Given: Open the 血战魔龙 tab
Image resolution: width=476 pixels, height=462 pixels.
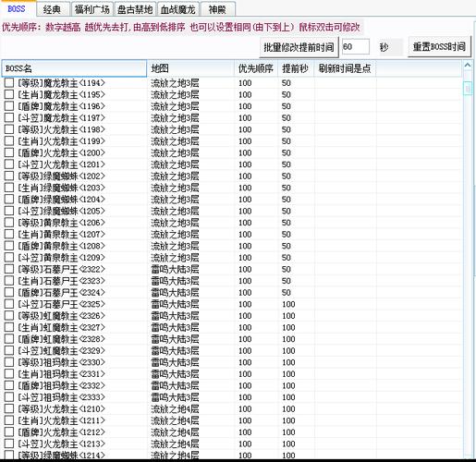Looking at the screenshot, I should click(178, 9).
